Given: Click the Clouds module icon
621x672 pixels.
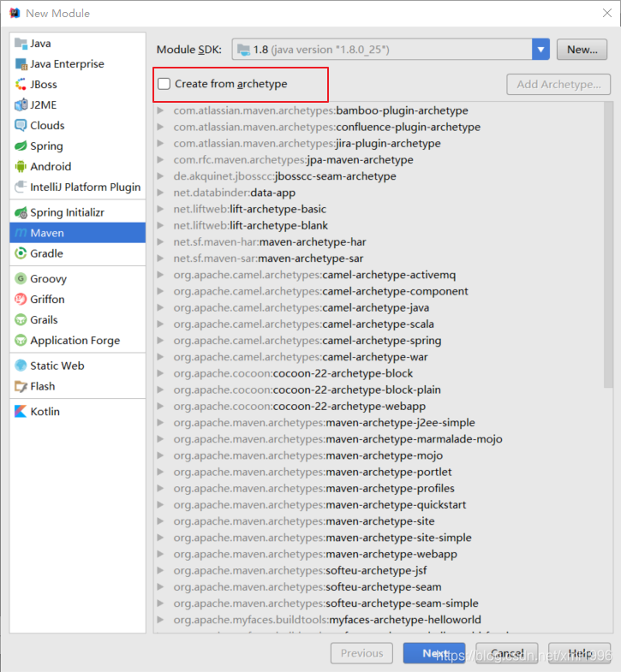Looking at the screenshot, I should (x=21, y=126).
